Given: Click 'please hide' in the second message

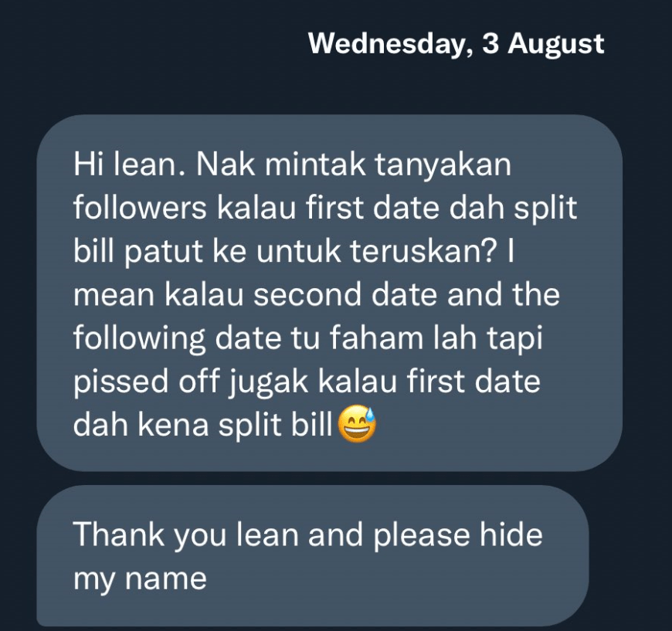Looking at the screenshot, I should pos(458,536).
